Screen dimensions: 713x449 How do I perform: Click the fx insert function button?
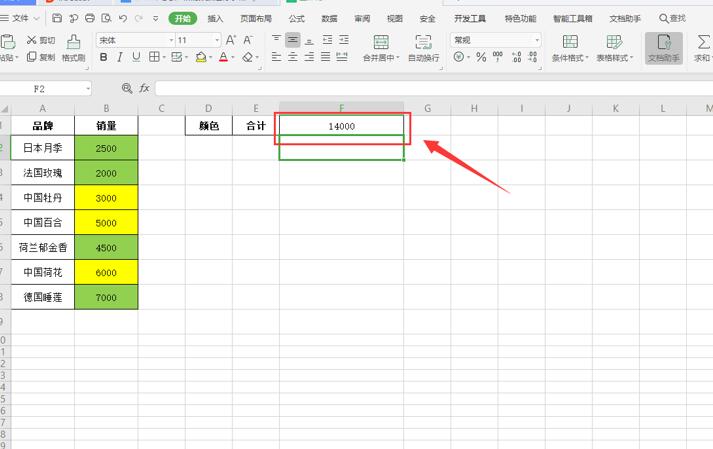[145, 88]
